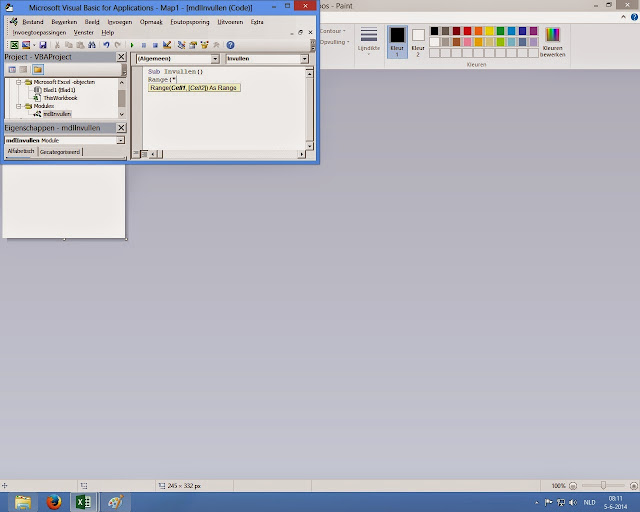
Task: Open the Object Browser toolbar icon
Action: tap(204, 45)
